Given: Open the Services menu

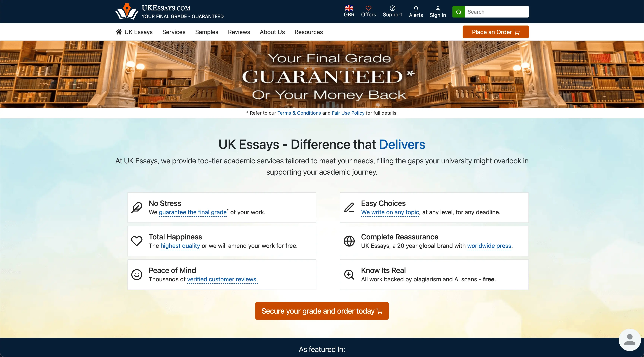Looking at the screenshot, I should tap(174, 32).
